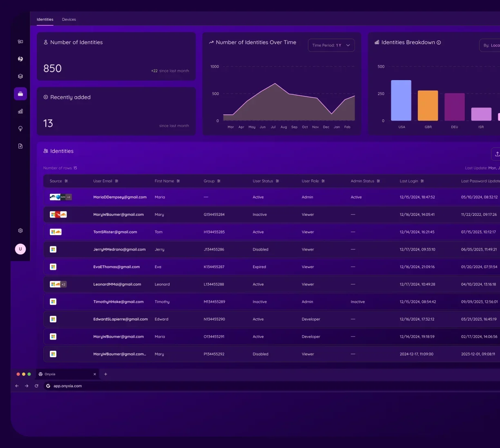Click the +2 source badge in Leonard row
The height and width of the screenshot is (448, 500).
tap(64, 284)
